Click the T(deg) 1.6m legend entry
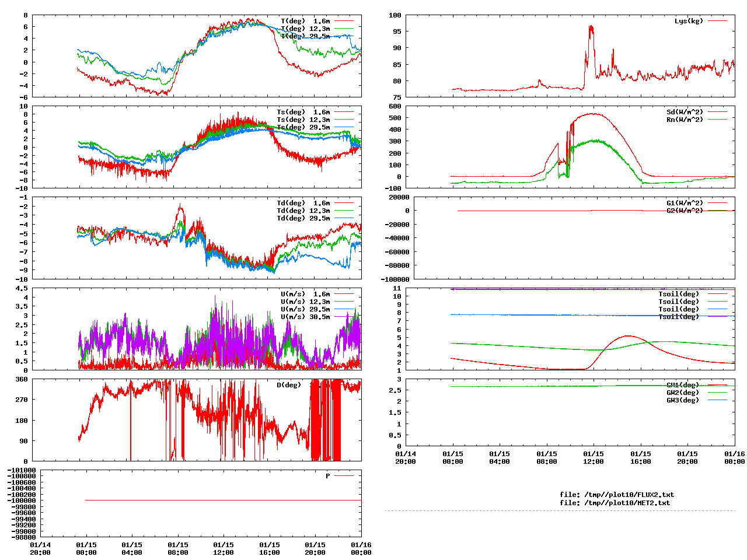 pos(305,21)
